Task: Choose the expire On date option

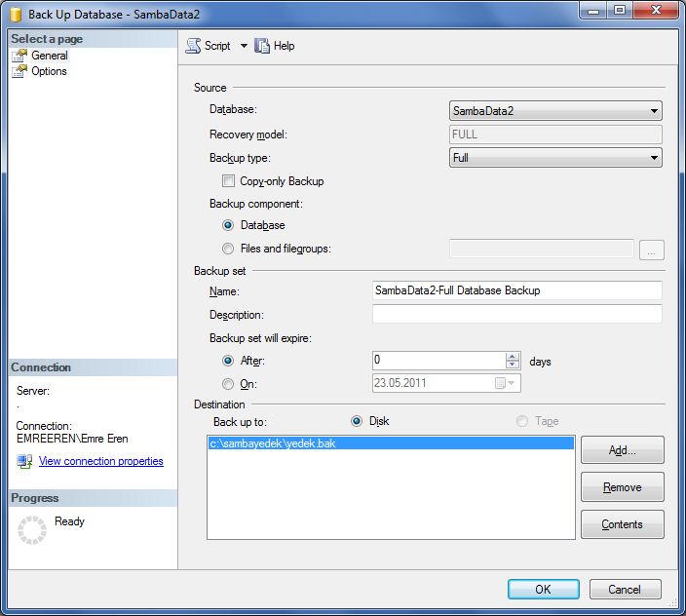Action: tap(228, 384)
